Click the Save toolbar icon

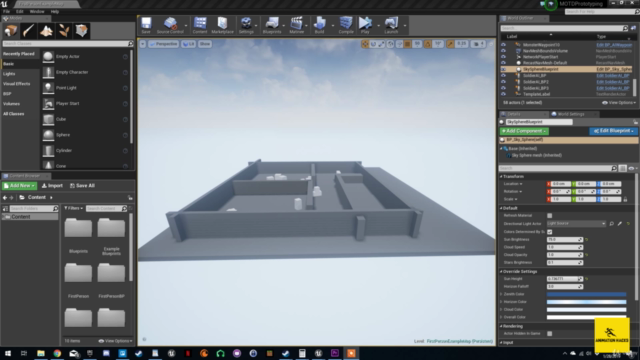[146, 25]
